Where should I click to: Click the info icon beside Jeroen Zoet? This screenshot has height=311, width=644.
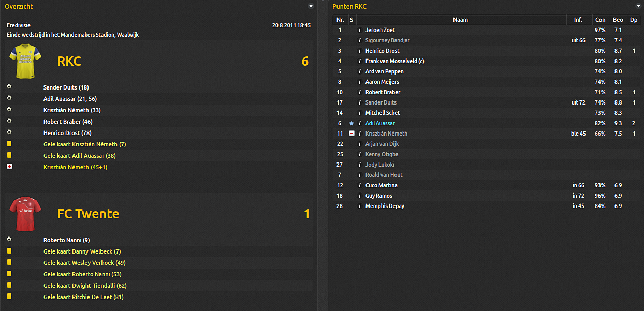point(360,30)
